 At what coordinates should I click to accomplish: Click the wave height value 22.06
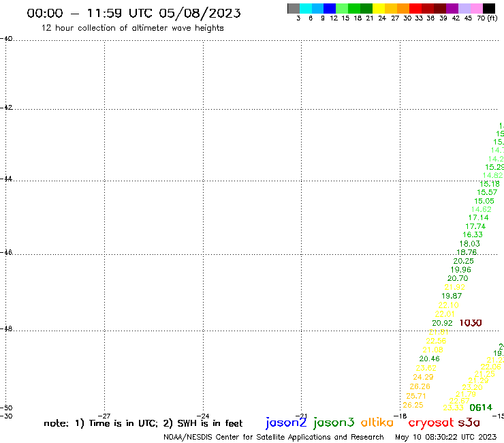(490, 367)
